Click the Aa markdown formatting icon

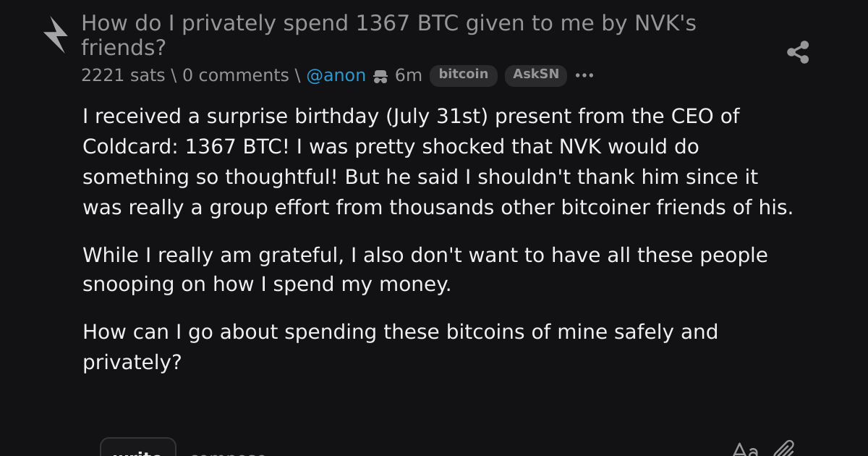point(745,450)
